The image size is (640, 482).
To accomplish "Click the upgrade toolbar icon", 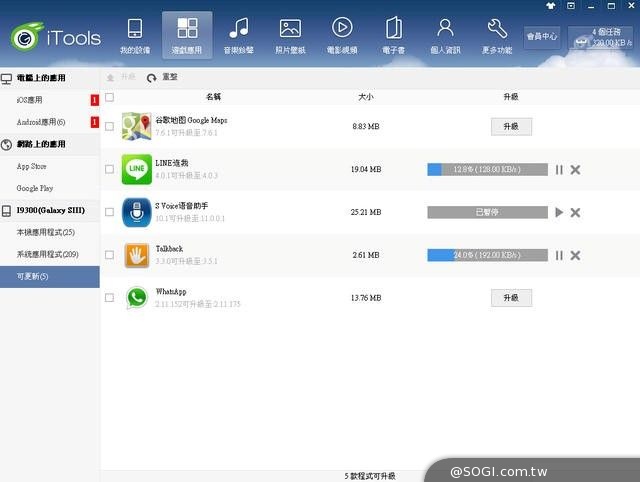I will [110, 77].
